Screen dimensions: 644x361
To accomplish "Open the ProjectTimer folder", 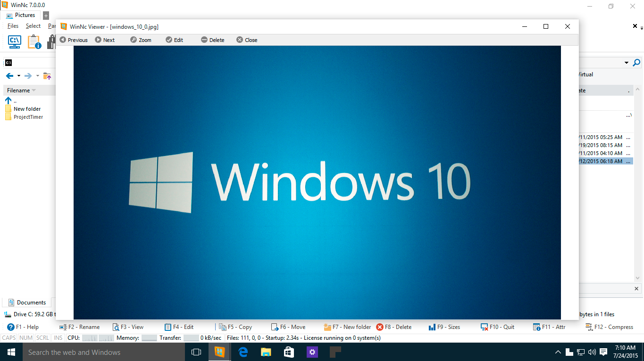I will (28, 117).
